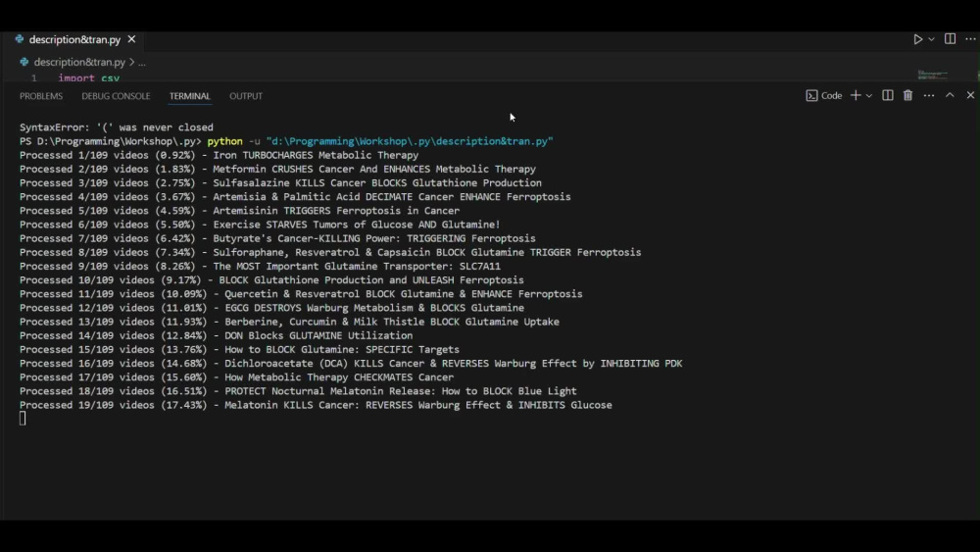Click the SyntaxError message line

(117, 126)
